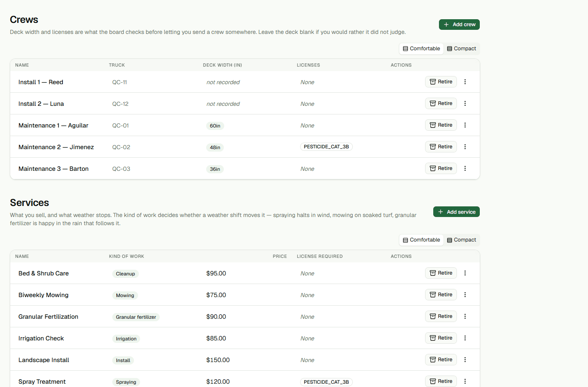Retire the Install 2 — Luna crew
The width and height of the screenshot is (588, 387).
tap(441, 103)
